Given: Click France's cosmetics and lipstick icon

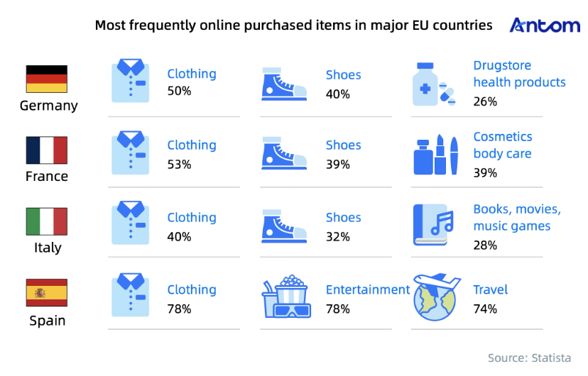Looking at the screenshot, I should pyautogui.click(x=435, y=155).
